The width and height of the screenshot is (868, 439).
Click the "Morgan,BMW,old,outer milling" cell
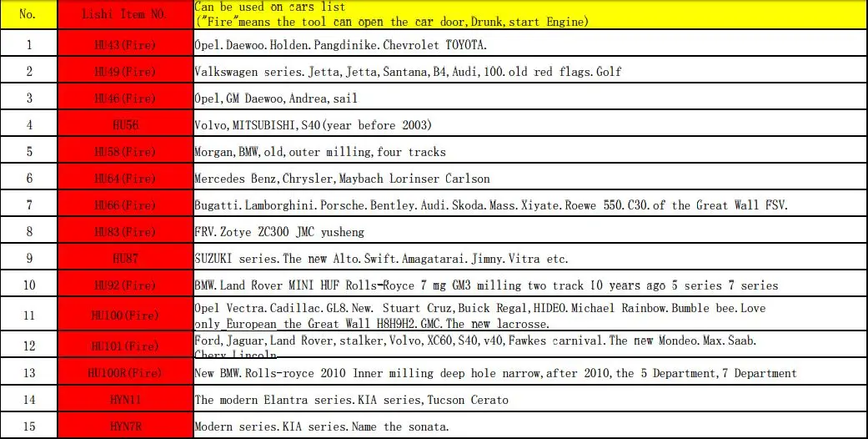coord(530,149)
